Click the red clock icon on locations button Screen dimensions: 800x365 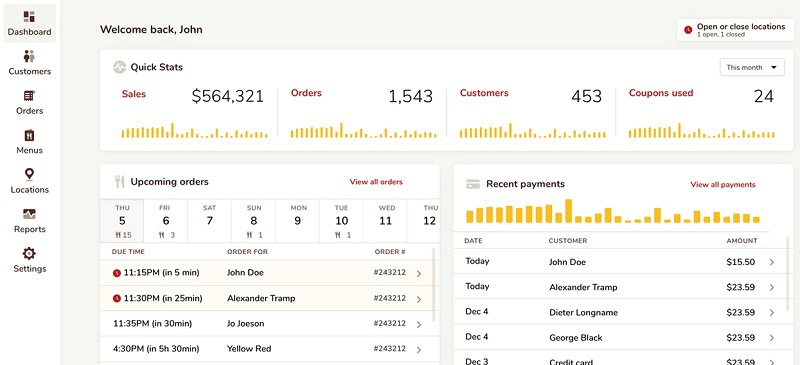688,30
